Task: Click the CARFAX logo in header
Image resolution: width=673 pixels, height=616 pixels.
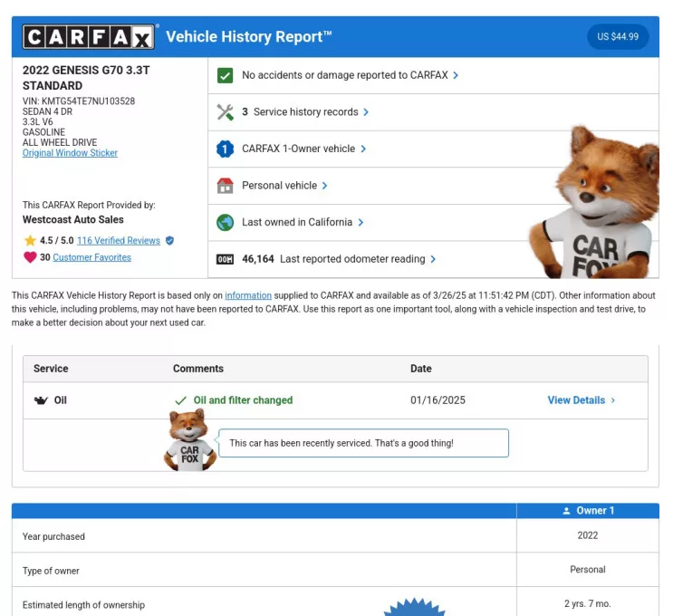Action: [89, 37]
